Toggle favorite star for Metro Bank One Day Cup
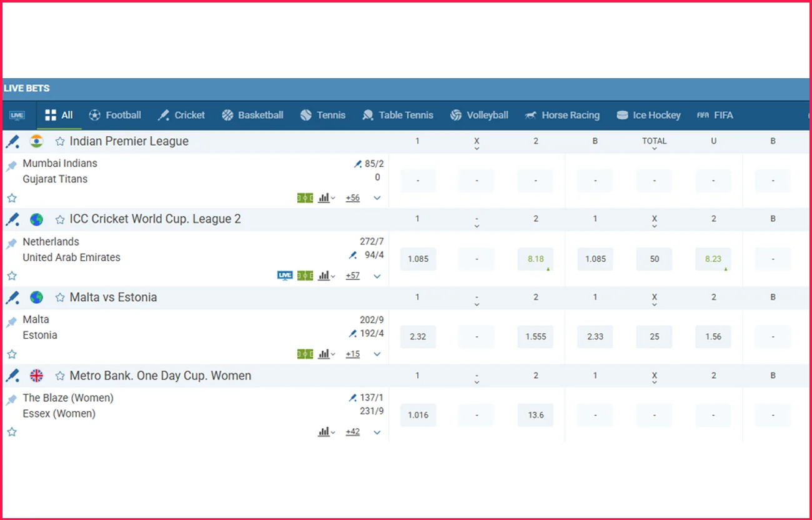Image resolution: width=812 pixels, height=520 pixels. pyautogui.click(x=60, y=376)
